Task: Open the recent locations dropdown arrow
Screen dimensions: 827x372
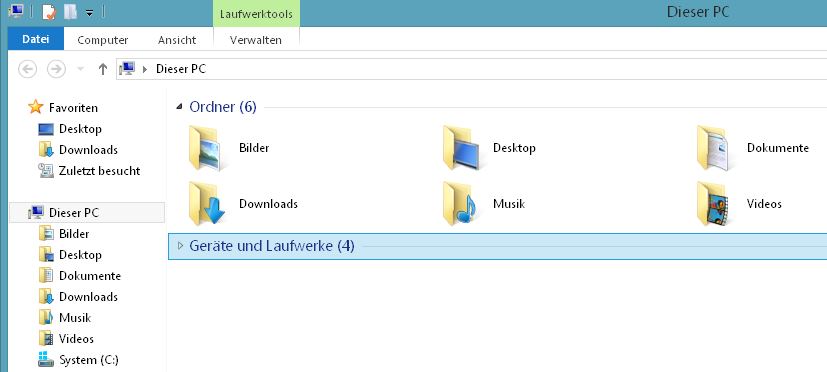Action: (80, 69)
